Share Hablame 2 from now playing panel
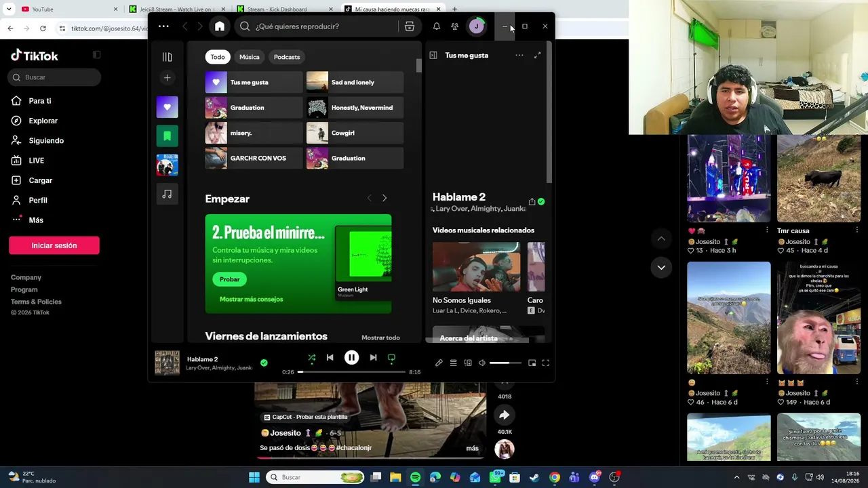This screenshot has height=488, width=868. (x=532, y=201)
